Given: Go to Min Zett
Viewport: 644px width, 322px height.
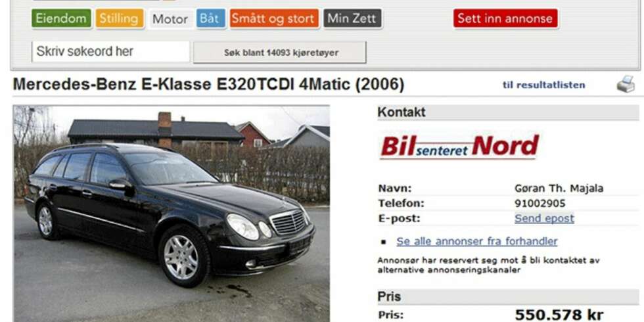Looking at the screenshot, I should click(x=352, y=18).
